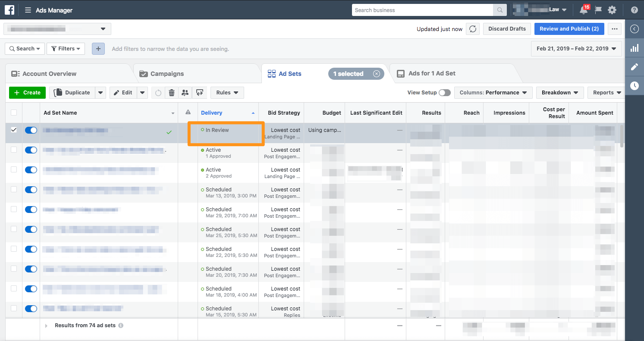Open pencil edit panel in right sidebar
Viewport: 644px width, 341px height.
click(635, 67)
